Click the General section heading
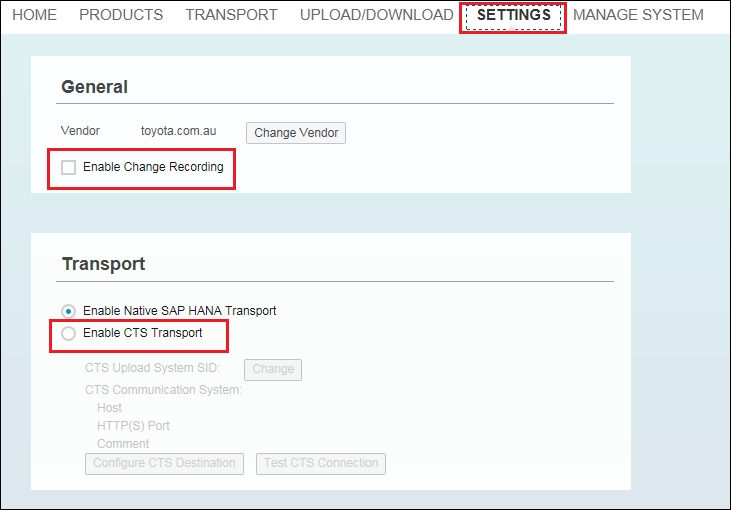This screenshot has height=510, width=731. click(x=94, y=87)
